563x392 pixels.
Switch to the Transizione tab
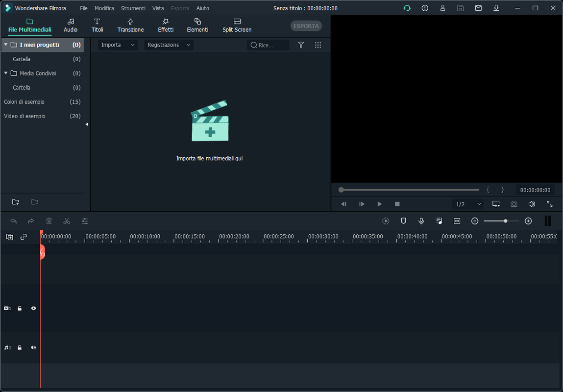[x=130, y=25]
